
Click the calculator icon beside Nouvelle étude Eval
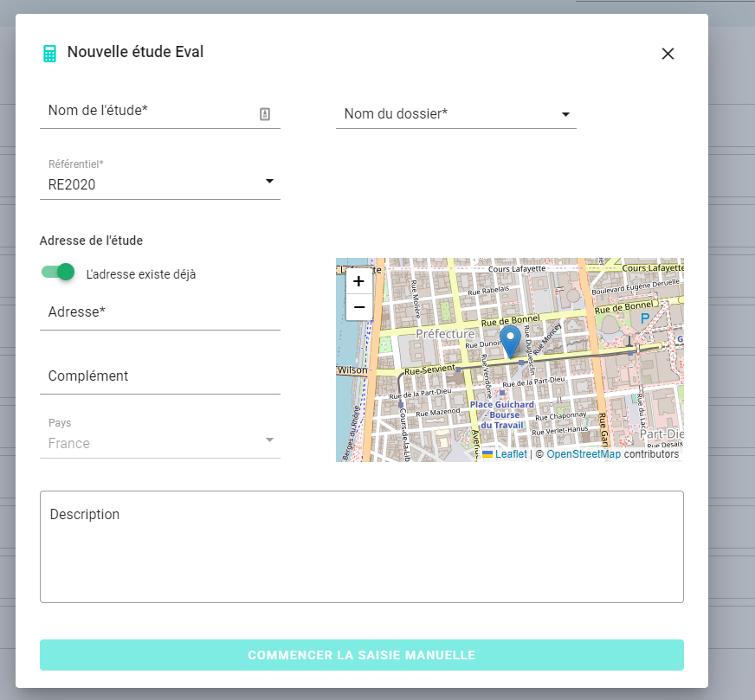pyautogui.click(x=49, y=54)
